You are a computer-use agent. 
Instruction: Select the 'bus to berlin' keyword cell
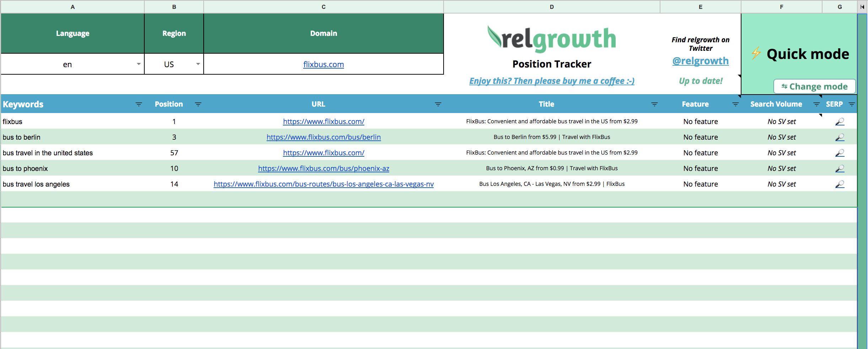tap(73, 137)
